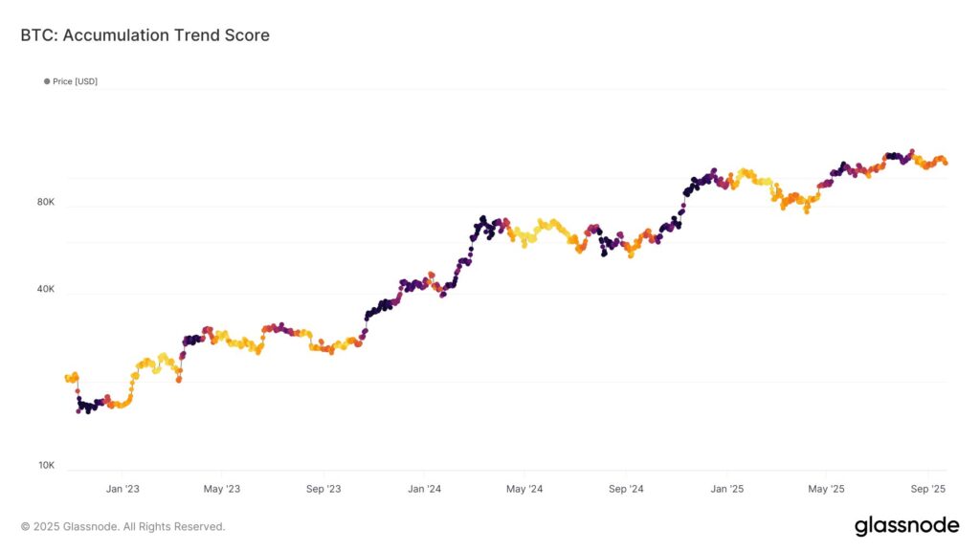Select the 80K y-axis label
The image size is (980, 551).
(46, 202)
